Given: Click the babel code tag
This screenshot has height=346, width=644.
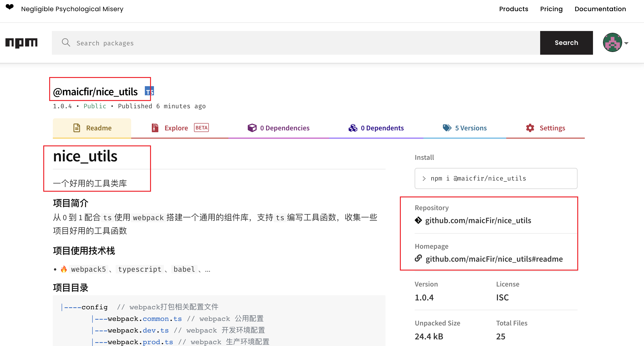Looking at the screenshot, I should 184,269.
